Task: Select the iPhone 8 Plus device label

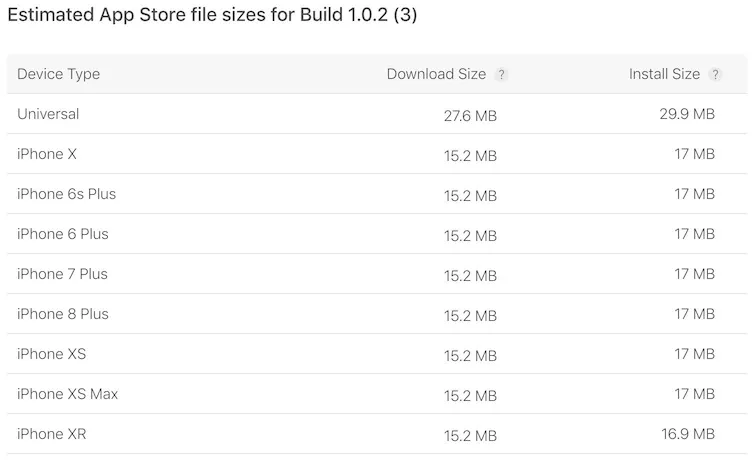Action: pyautogui.click(x=63, y=314)
